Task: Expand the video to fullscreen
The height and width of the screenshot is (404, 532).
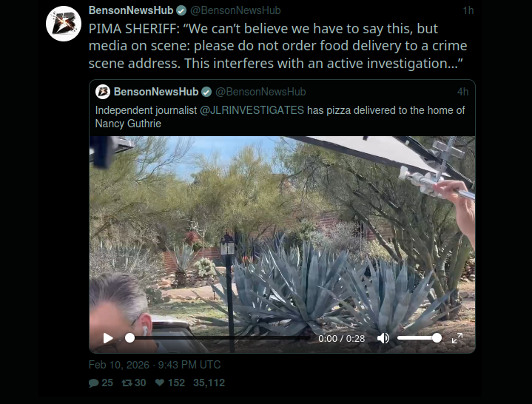Action: tap(457, 338)
